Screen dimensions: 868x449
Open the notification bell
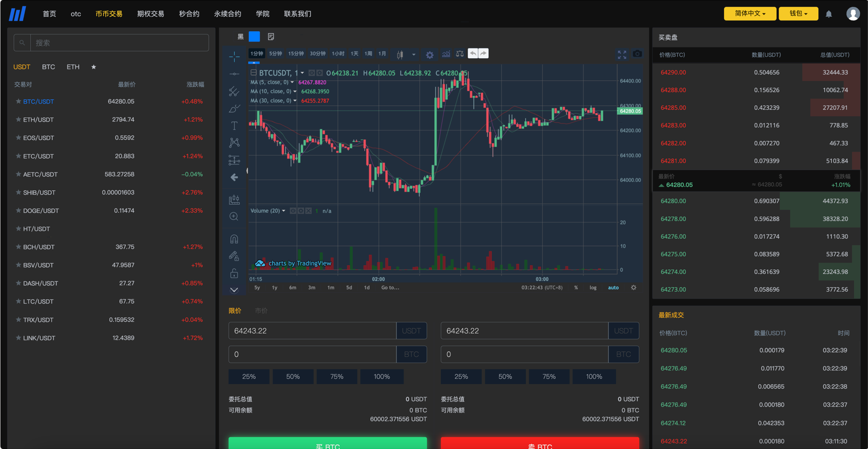point(829,14)
